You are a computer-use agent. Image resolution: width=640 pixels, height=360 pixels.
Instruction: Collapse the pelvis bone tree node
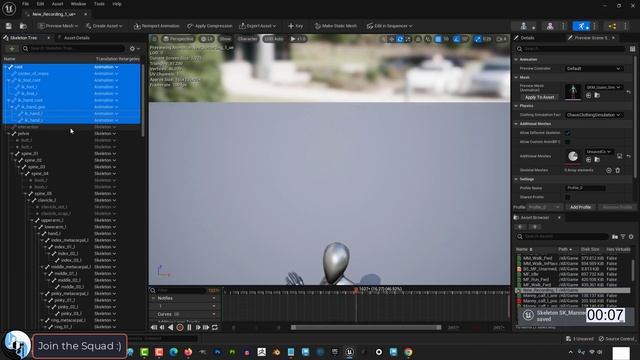(x=9, y=133)
